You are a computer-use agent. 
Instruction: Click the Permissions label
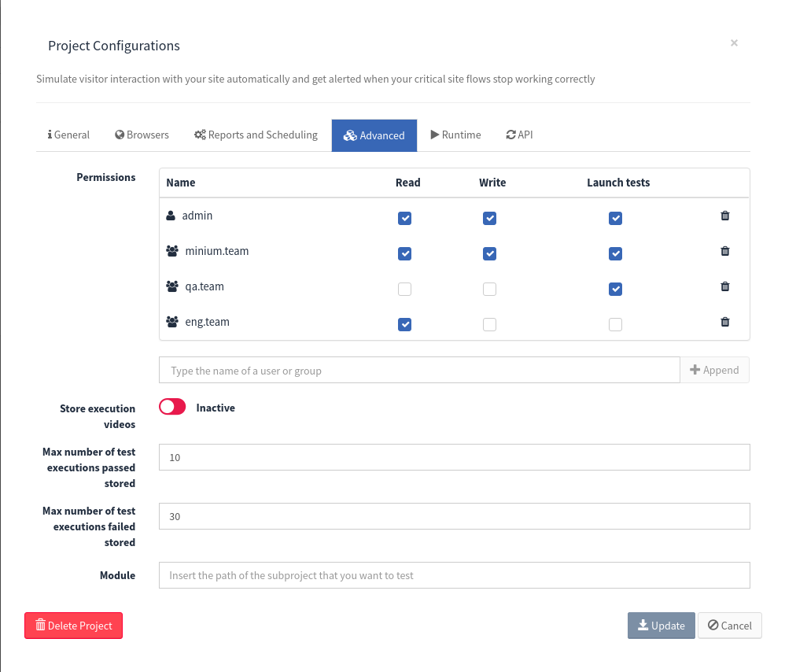click(x=105, y=177)
